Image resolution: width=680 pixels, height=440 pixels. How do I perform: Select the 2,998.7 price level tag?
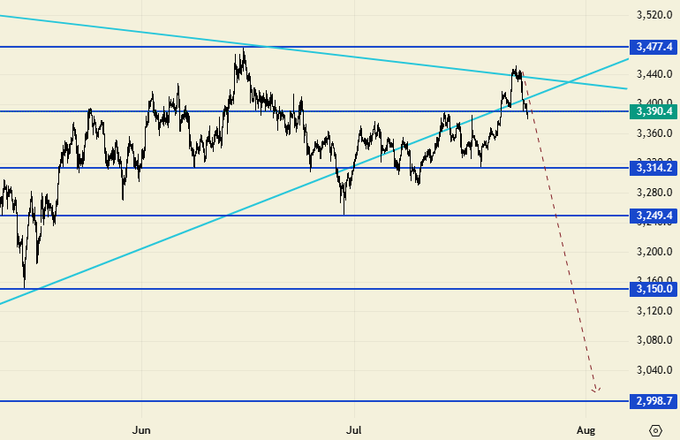[655, 401]
